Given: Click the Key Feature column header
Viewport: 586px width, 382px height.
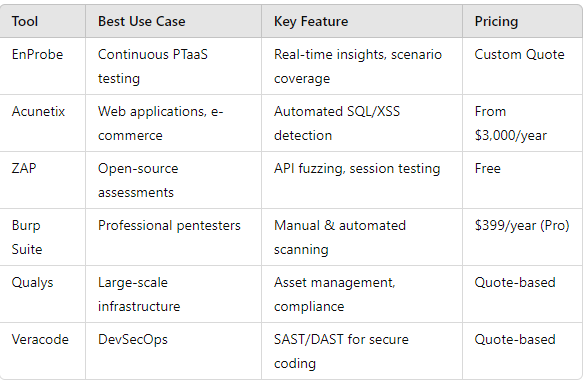Looking at the screenshot, I should pyautogui.click(x=311, y=21).
